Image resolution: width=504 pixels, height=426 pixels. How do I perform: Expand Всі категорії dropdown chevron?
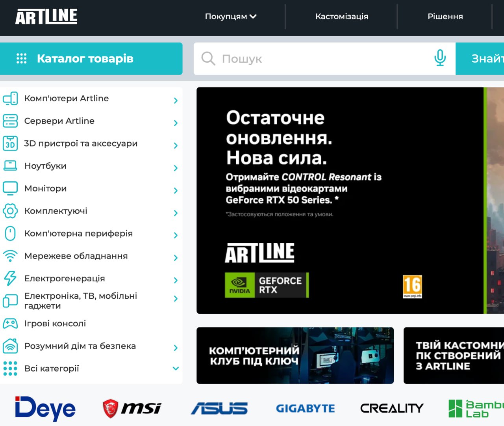pyautogui.click(x=176, y=368)
